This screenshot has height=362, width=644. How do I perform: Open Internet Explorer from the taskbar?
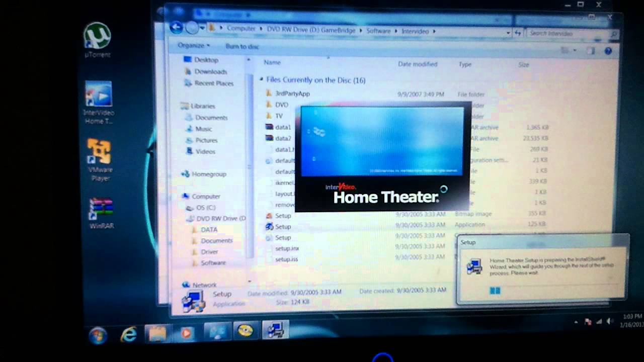tap(129, 333)
